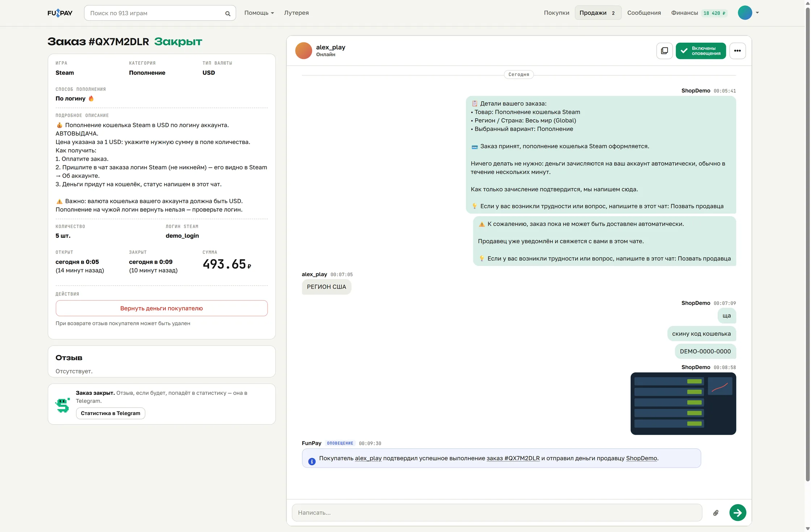Open the three-dots chat menu

pyautogui.click(x=738, y=51)
